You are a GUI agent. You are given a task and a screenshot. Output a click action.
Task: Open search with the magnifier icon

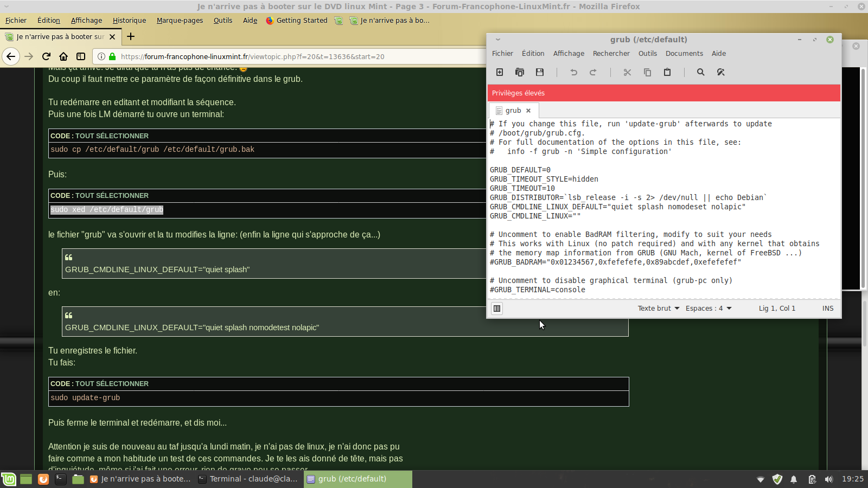pos(700,72)
